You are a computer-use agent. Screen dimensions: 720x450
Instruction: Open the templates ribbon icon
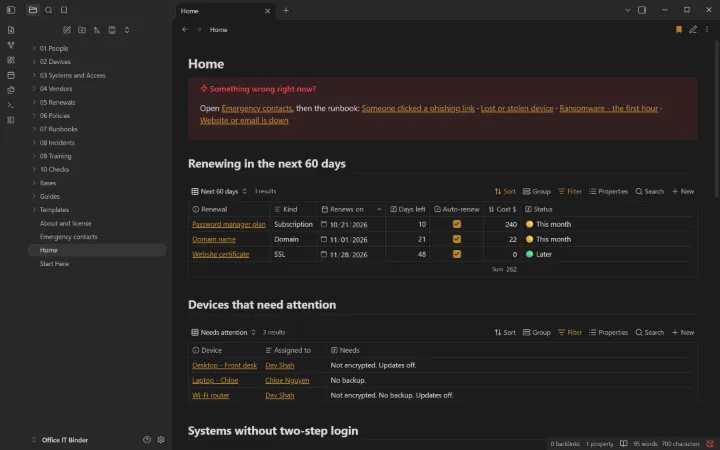pos(11,90)
